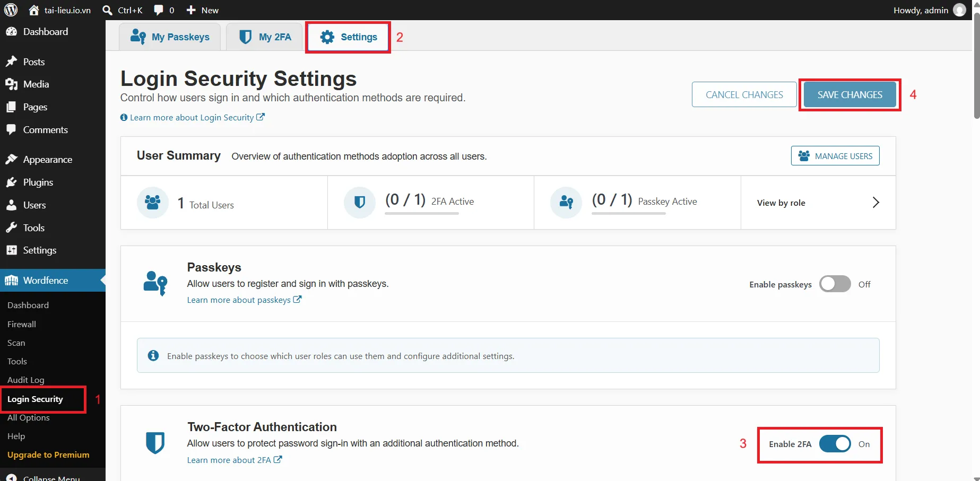The image size is (980, 481).
Task: Open Learn more about 2FA link
Action: 235,460
